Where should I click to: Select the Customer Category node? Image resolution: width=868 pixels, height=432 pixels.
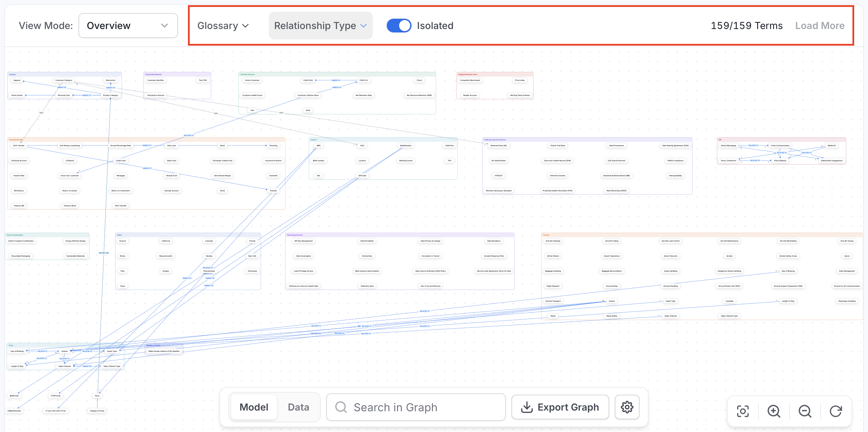(x=64, y=80)
